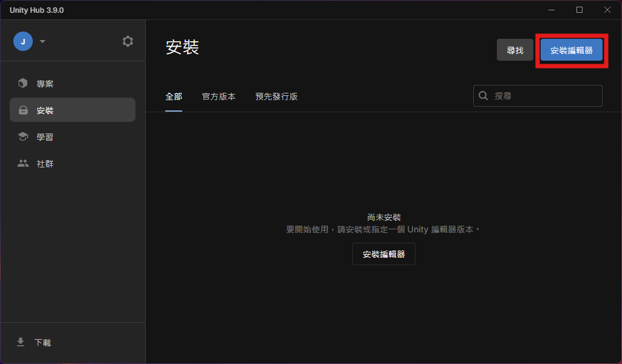Click the 社群 people icon
Image resolution: width=622 pixels, height=364 pixels.
tap(23, 163)
